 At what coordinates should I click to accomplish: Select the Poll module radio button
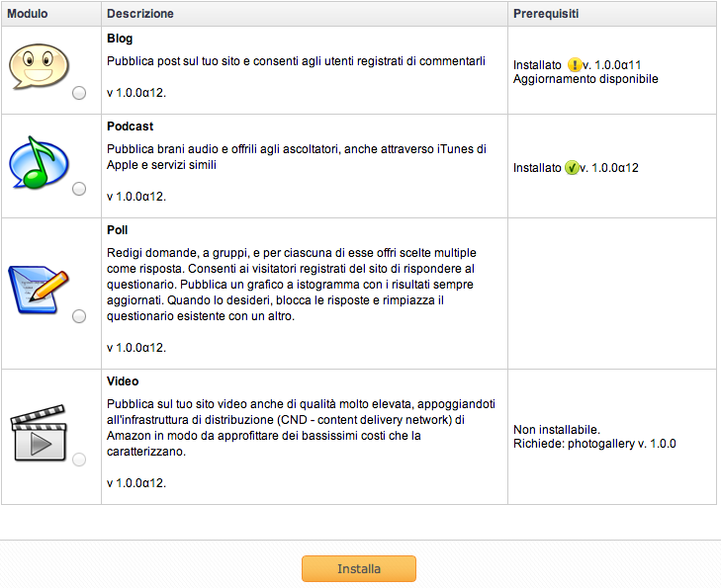(x=79, y=316)
